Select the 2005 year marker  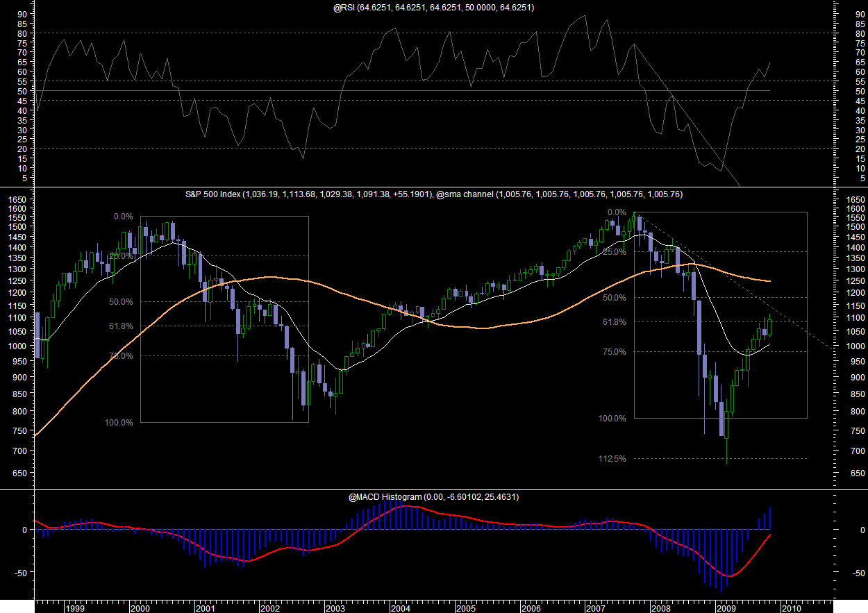[466, 608]
